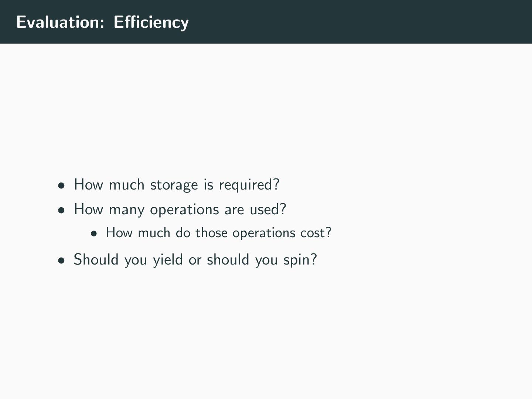Click sub-item 'How much do those operations cost?'
Screen dimensions: 532x399
coord(218,233)
